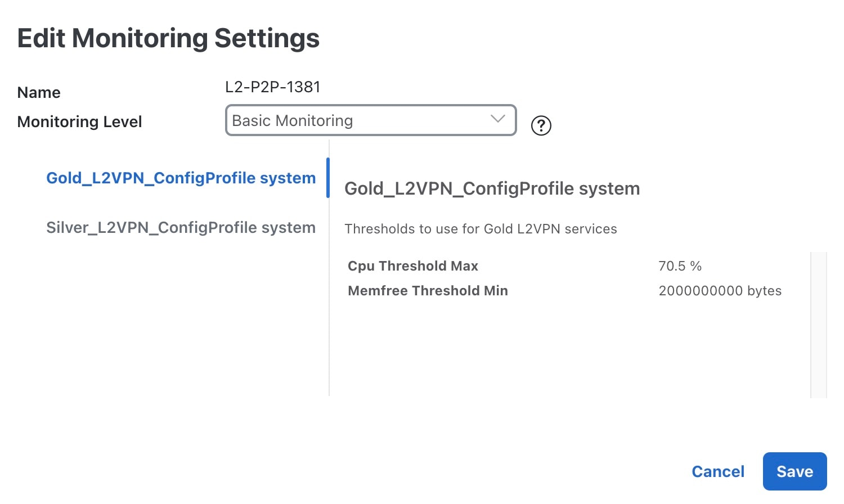The image size is (844, 504).
Task: Click the Monitoring Level field label
Action: tap(79, 122)
